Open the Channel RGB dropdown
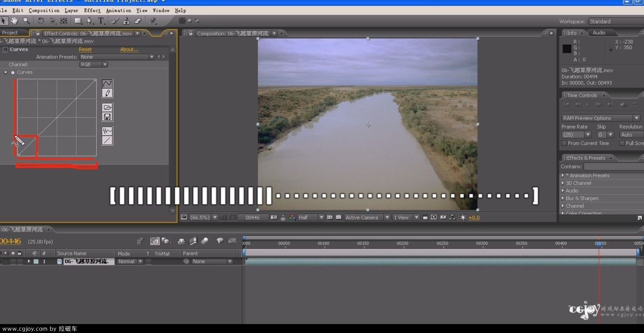Image resolution: width=644 pixels, height=333 pixels. [93, 64]
